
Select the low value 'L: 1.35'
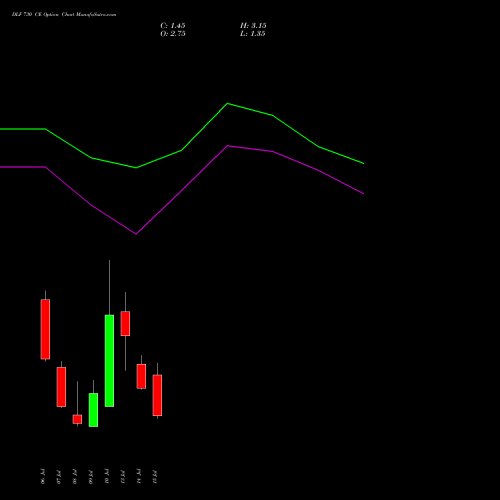coord(253,34)
